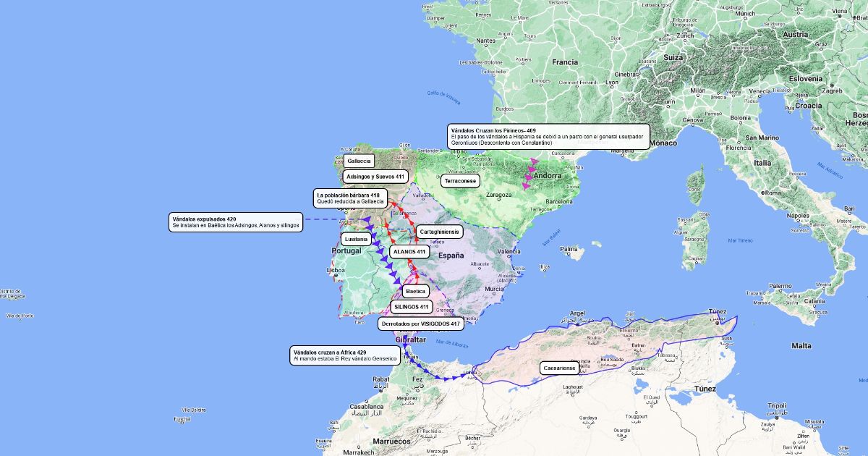Screen dimensions: 868x456
Task: Click the Italia country label
Action: tap(763, 163)
